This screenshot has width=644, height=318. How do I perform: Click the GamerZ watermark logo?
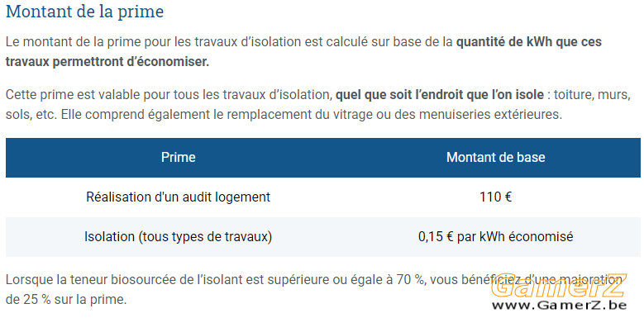[559, 285]
